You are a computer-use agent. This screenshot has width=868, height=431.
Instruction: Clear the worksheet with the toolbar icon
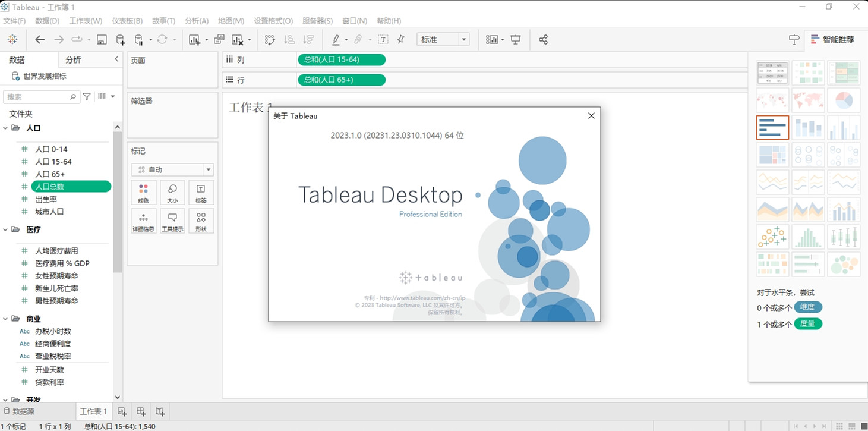point(238,40)
